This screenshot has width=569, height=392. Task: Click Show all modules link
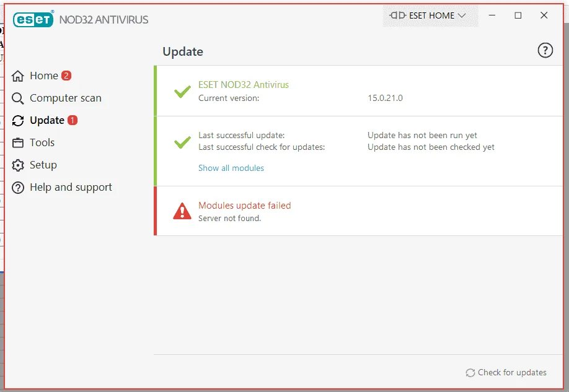pyautogui.click(x=231, y=168)
